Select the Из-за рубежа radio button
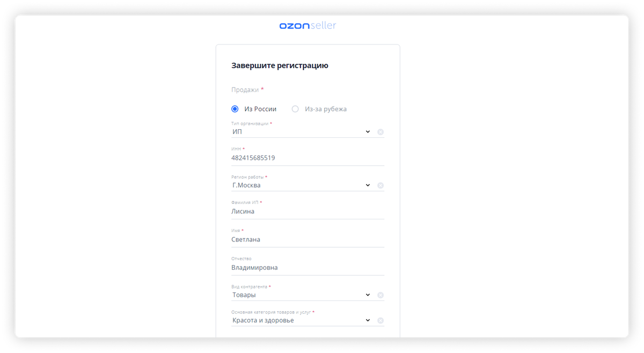This screenshot has height=353, width=644. (295, 109)
